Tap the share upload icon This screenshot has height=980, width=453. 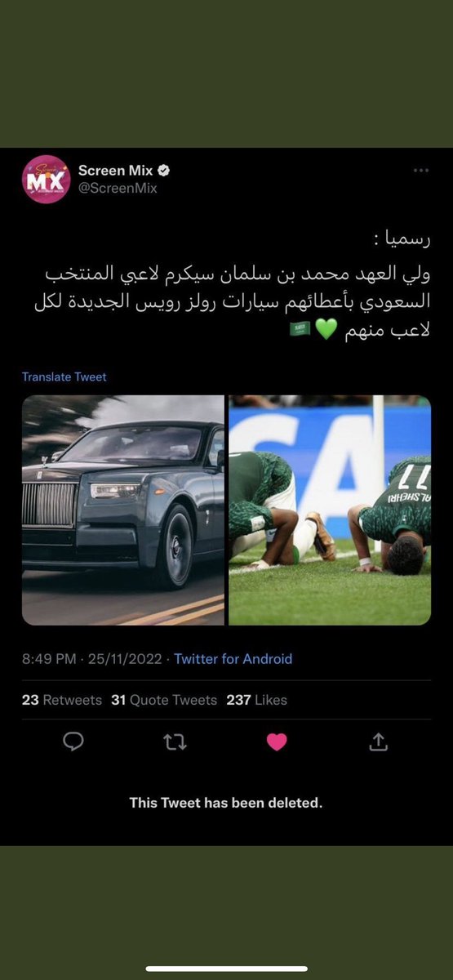click(378, 742)
